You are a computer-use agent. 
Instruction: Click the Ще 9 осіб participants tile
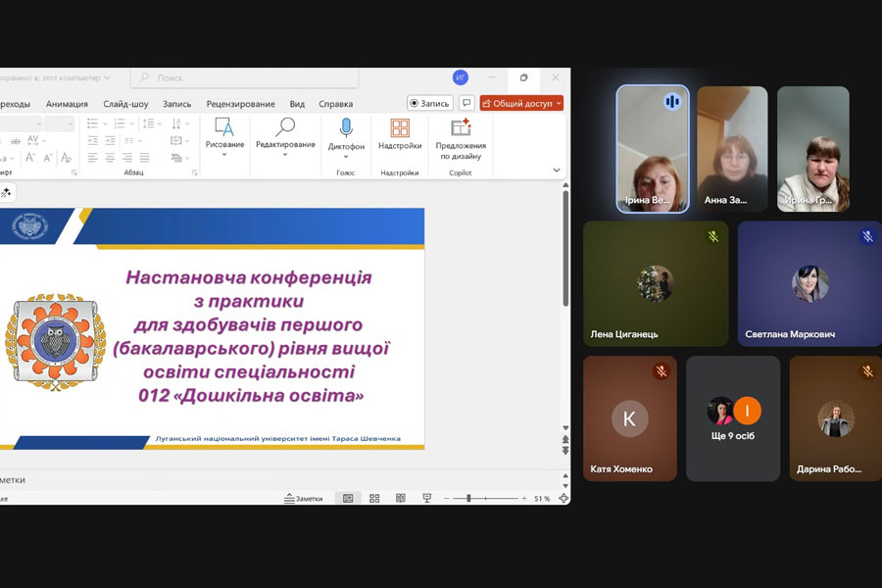[x=733, y=418]
